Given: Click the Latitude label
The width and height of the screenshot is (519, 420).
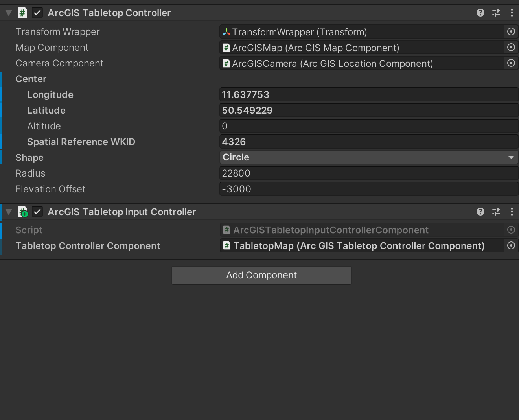Looking at the screenshot, I should [46, 111].
